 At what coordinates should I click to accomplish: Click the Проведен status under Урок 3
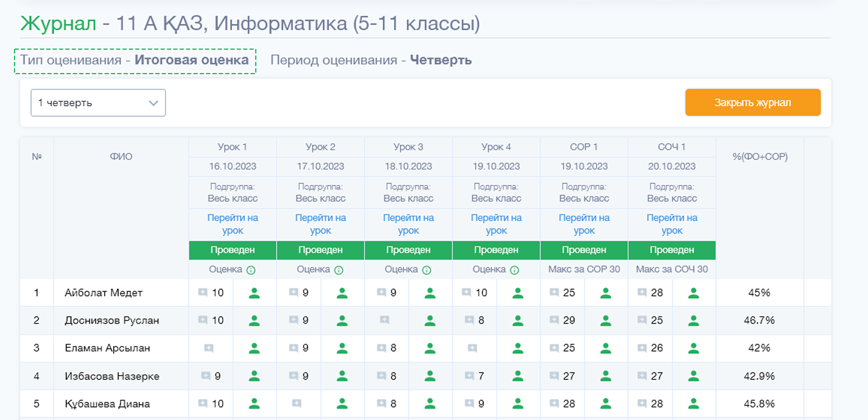(x=408, y=250)
